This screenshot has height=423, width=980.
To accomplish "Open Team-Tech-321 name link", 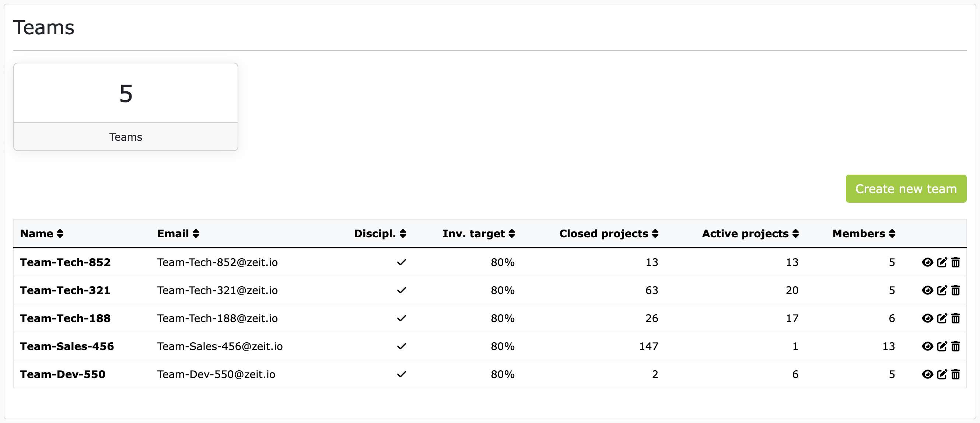I will (x=65, y=290).
